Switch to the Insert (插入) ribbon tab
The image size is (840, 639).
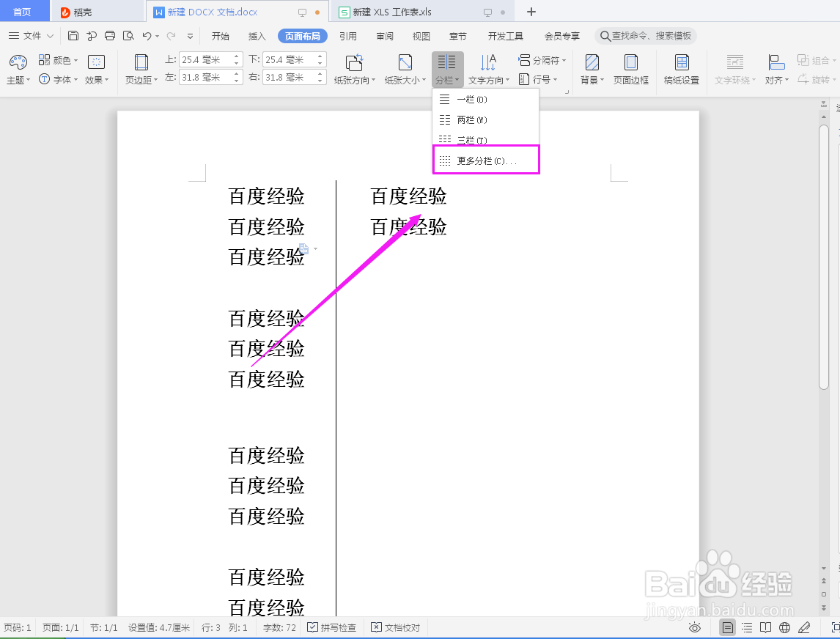point(257,36)
